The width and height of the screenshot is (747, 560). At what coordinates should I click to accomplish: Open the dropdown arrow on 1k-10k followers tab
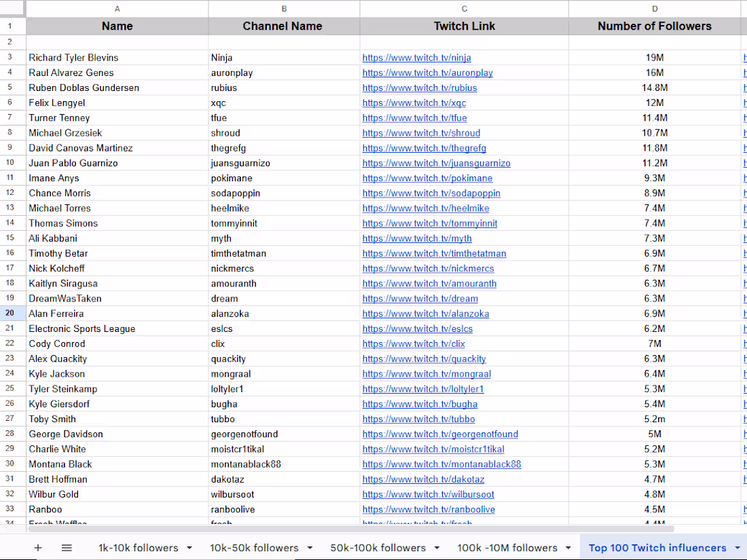point(189,548)
